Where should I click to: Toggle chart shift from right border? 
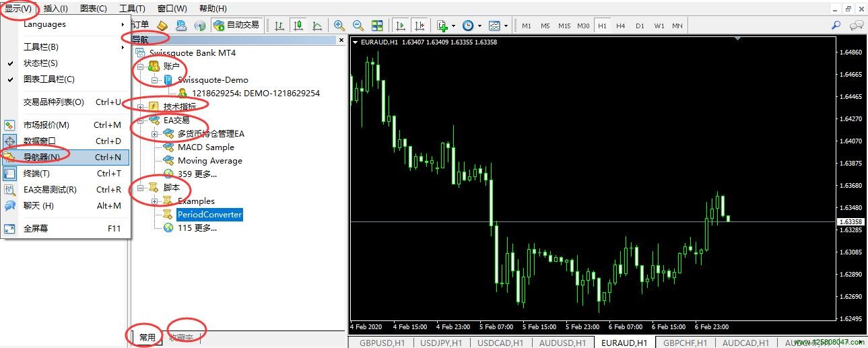(419, 26)
